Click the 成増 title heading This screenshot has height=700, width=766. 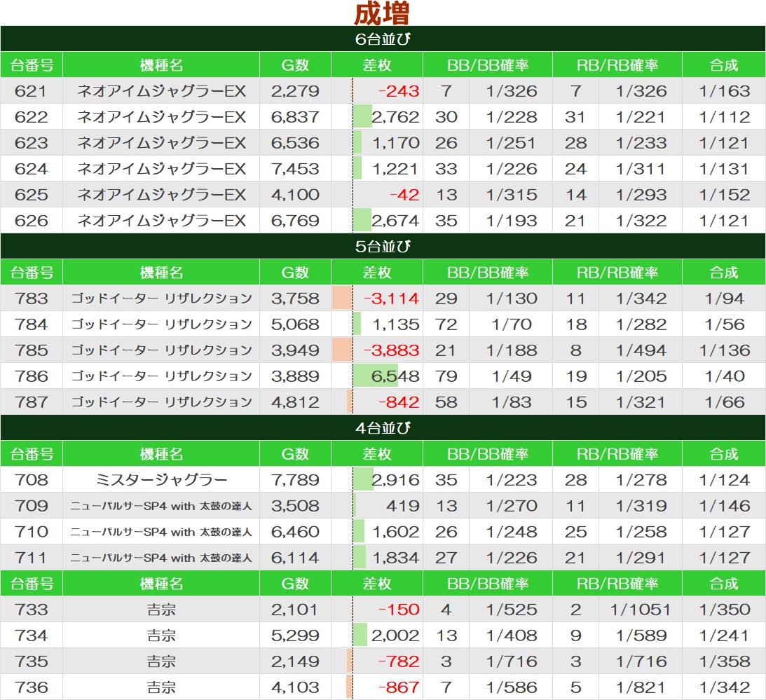(x=382, y=13)
